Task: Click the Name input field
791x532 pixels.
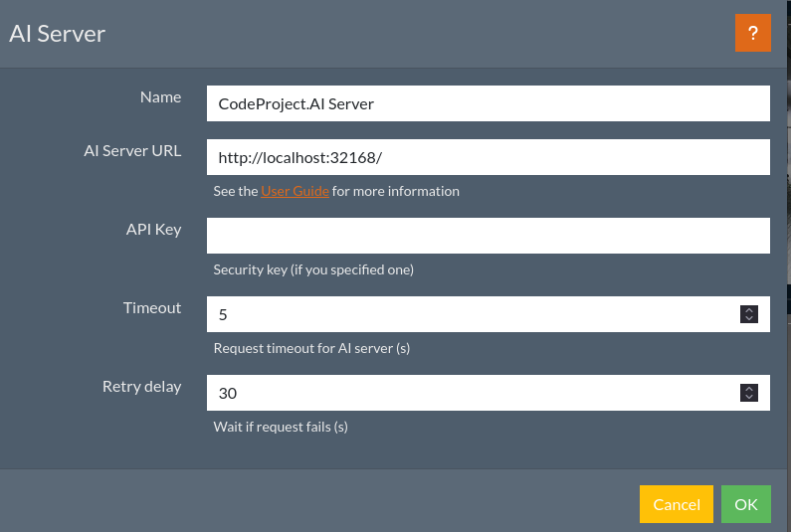Action: tap(488, 103)
